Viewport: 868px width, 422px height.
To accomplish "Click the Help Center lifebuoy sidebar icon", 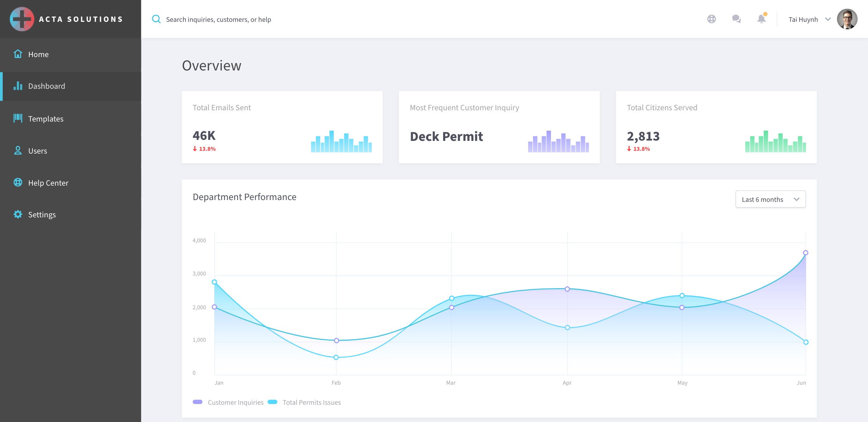I will (x=18, y=182).
